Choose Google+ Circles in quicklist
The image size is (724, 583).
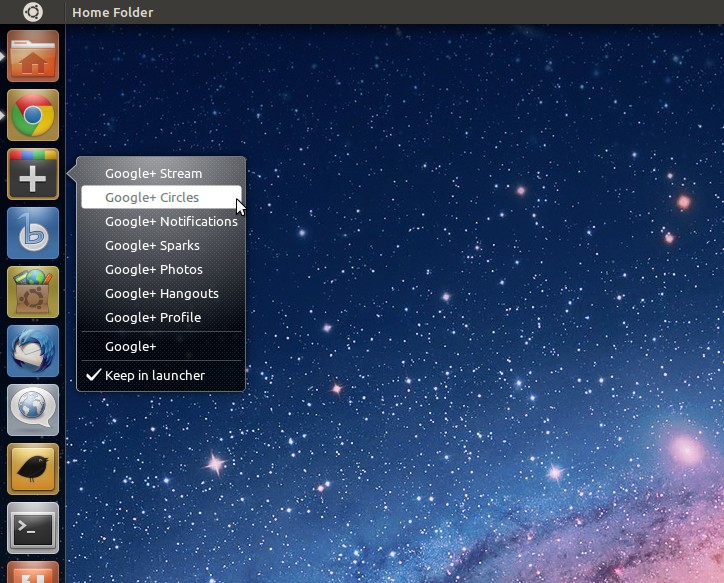click(x=161, y=197)
